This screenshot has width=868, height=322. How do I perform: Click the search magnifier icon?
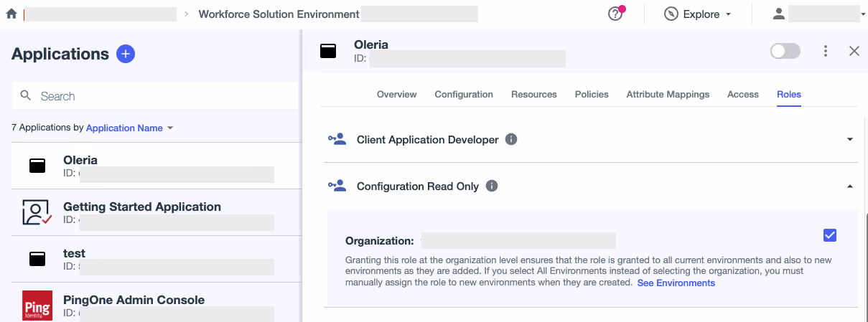click(x=27, y=95)
